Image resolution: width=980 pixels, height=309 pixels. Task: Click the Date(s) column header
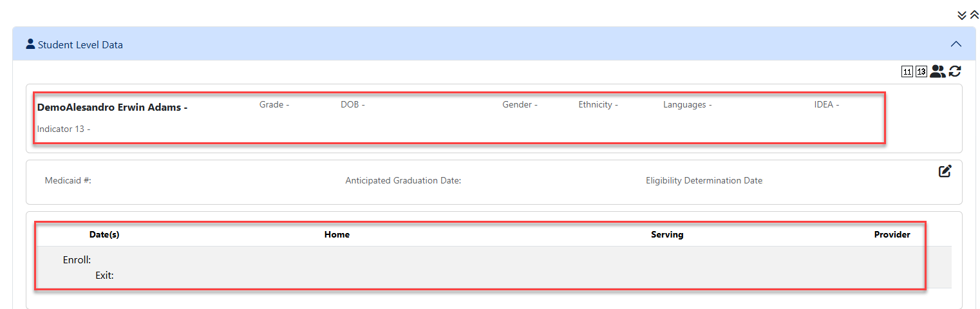[104, 235]
